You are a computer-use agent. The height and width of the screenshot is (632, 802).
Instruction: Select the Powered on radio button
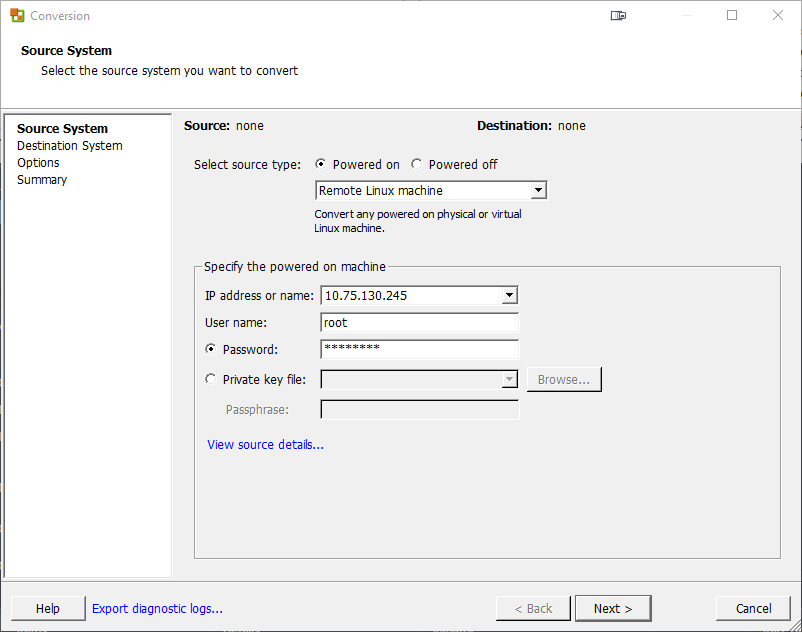[321, 165]
